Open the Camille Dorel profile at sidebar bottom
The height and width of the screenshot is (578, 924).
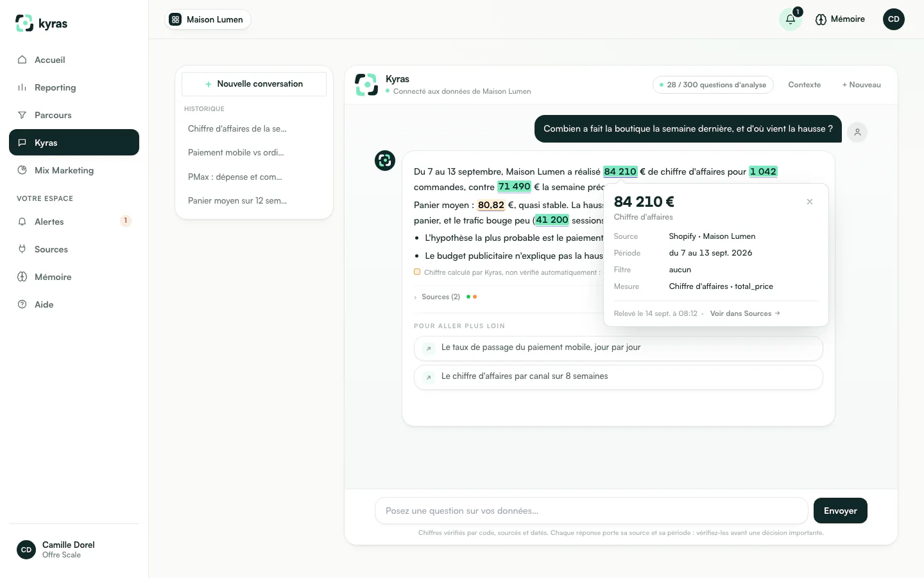click(x=74, y=550)
